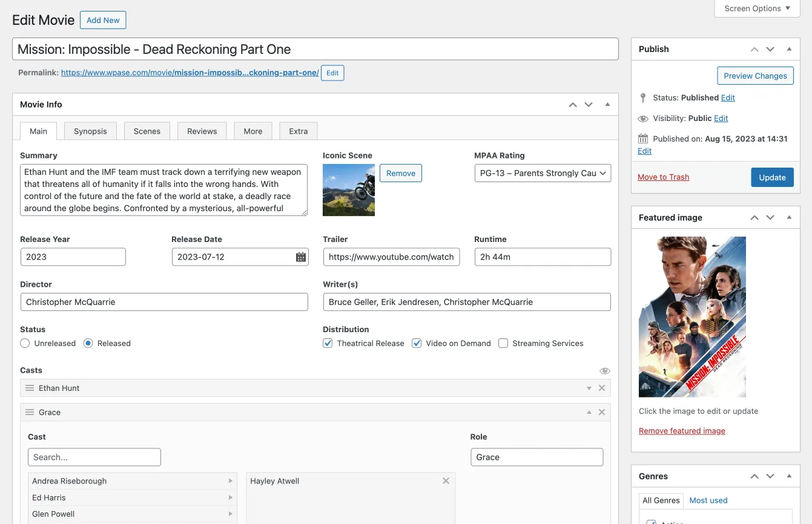The width and height of the screenshot is (812, 524).
Task: Switch to the Main tab
Action: point(38,131)
